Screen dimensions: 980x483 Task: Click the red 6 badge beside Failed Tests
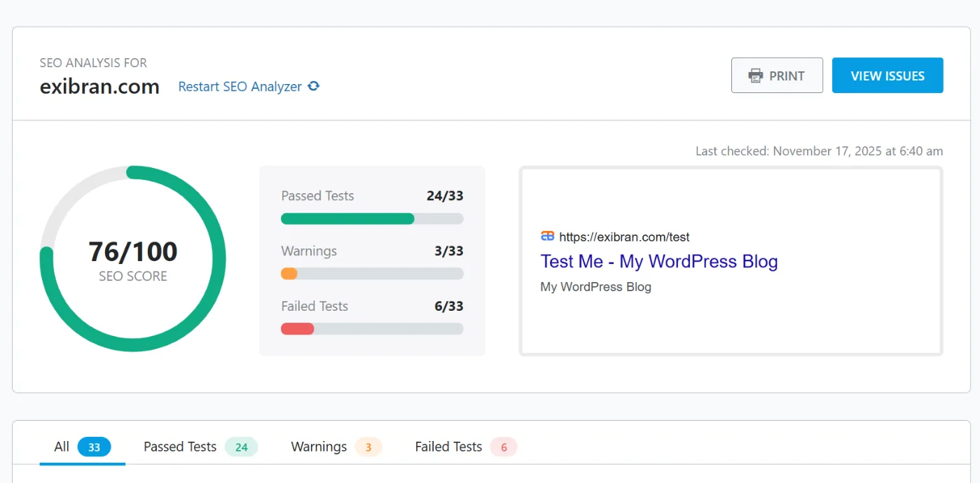(503, 446)
